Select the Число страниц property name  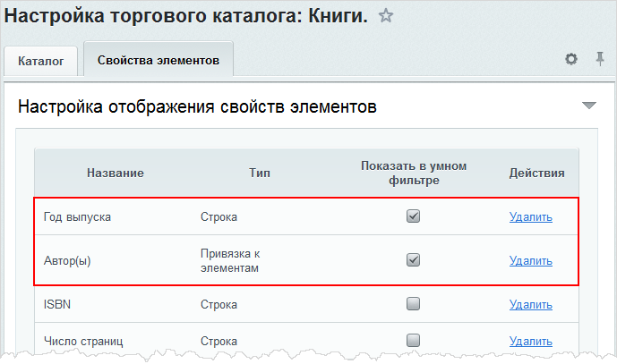[83, 342]
